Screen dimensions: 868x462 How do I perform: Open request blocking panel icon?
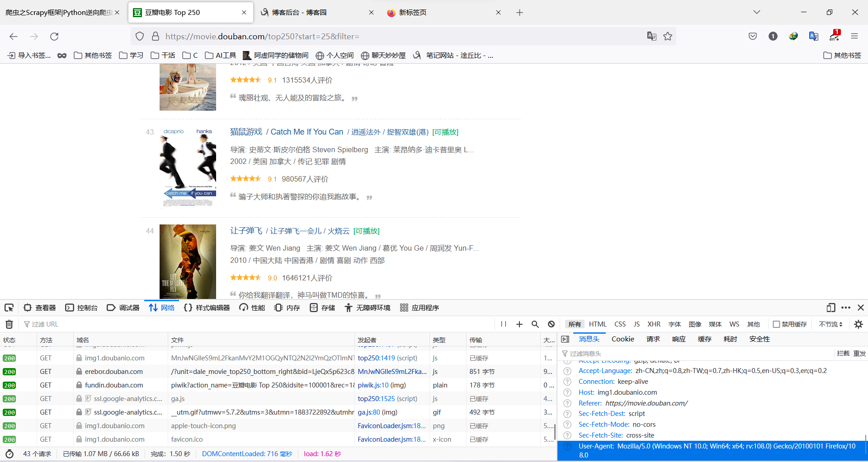tap(551, 324)
